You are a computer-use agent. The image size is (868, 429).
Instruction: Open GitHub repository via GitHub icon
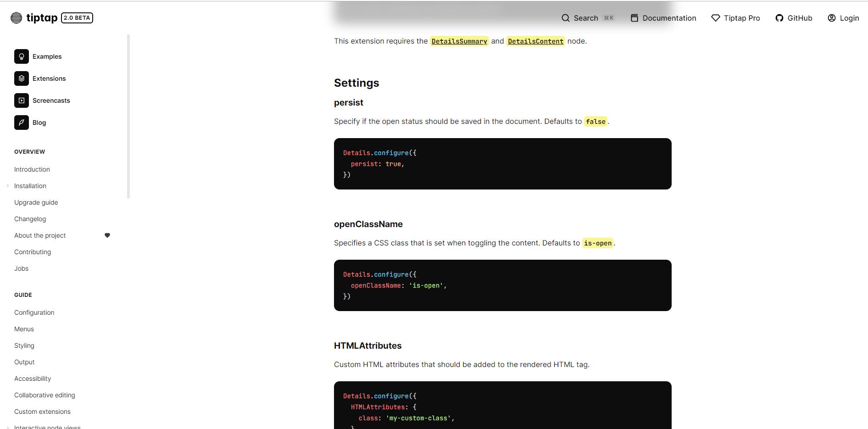click(x=779, y=17)
